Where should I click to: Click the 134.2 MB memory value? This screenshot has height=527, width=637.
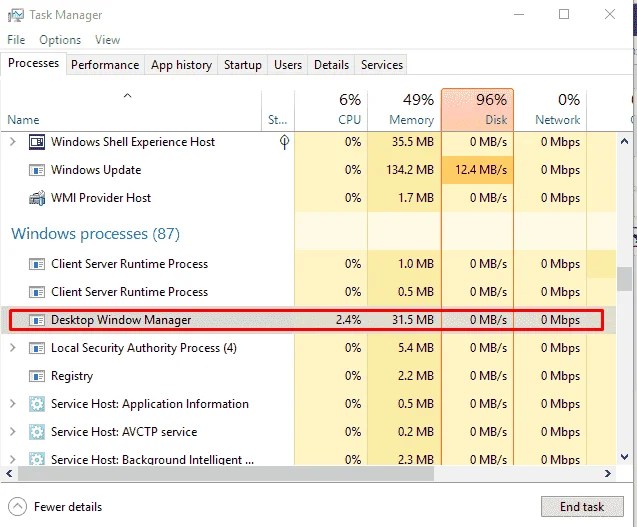pos(410,170)
